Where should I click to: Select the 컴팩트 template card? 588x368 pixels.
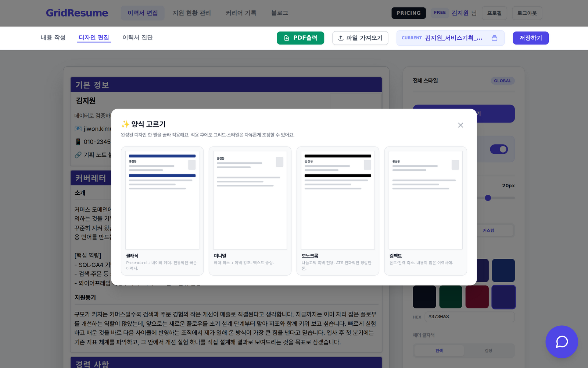(426, 211)
